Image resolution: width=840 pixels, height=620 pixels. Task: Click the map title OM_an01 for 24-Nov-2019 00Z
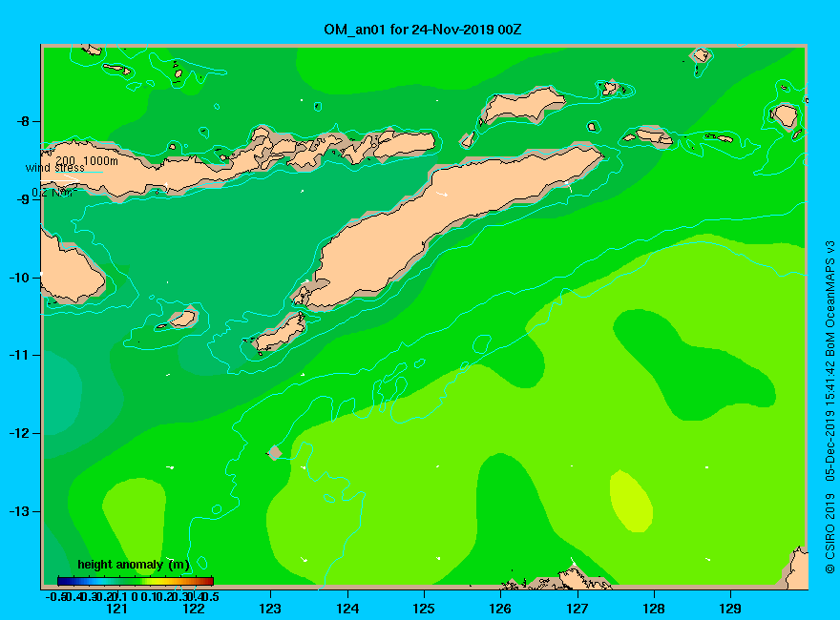tap(422, 30)
